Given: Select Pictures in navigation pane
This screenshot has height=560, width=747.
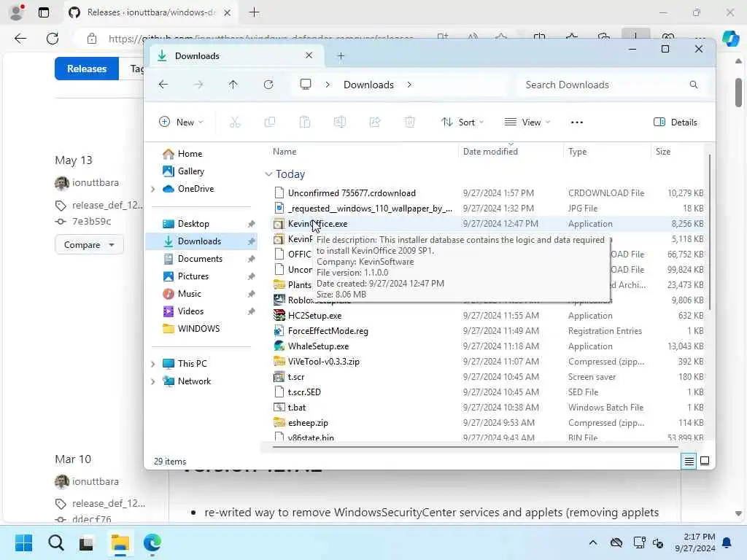Looking at the screenshot, I should tap(193, 276).
